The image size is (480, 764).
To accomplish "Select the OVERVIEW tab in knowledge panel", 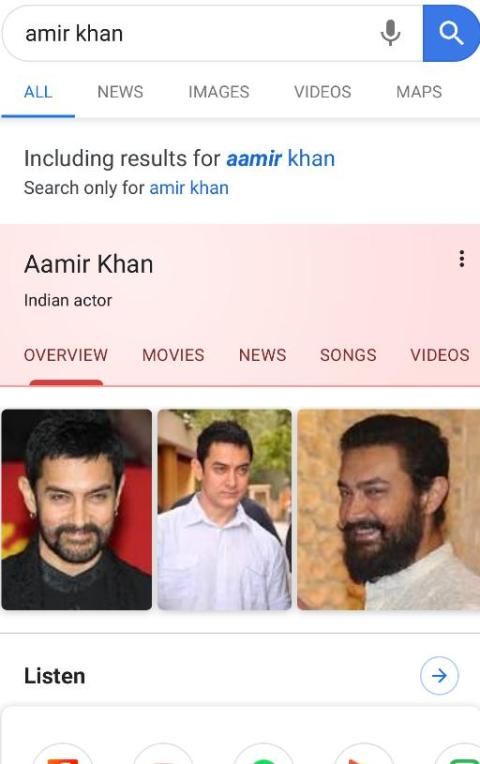I will click(66, 355).
